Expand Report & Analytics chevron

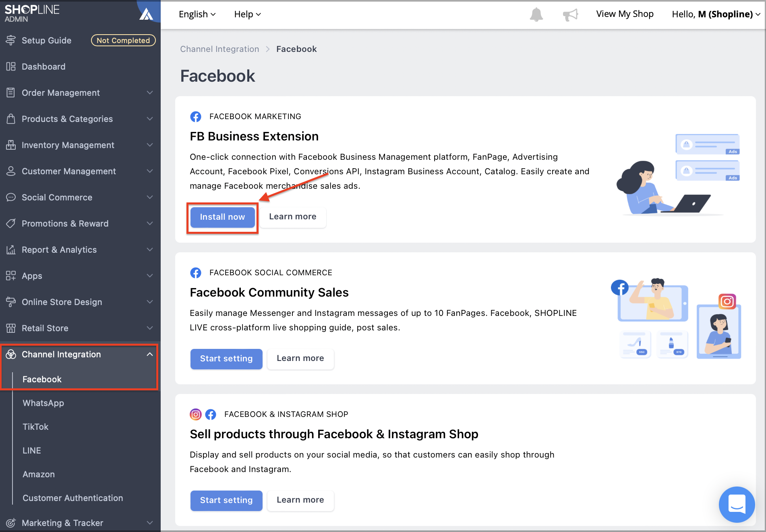pos(150,250)
